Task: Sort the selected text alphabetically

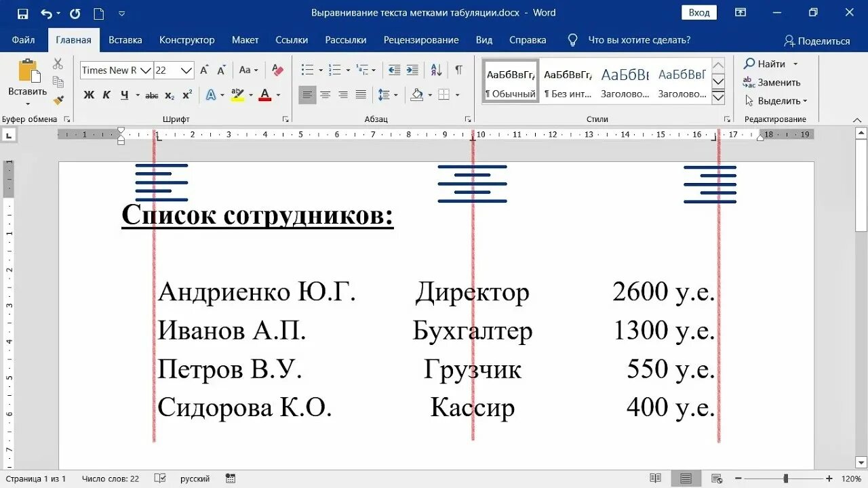Action: [x=437, y=70]
